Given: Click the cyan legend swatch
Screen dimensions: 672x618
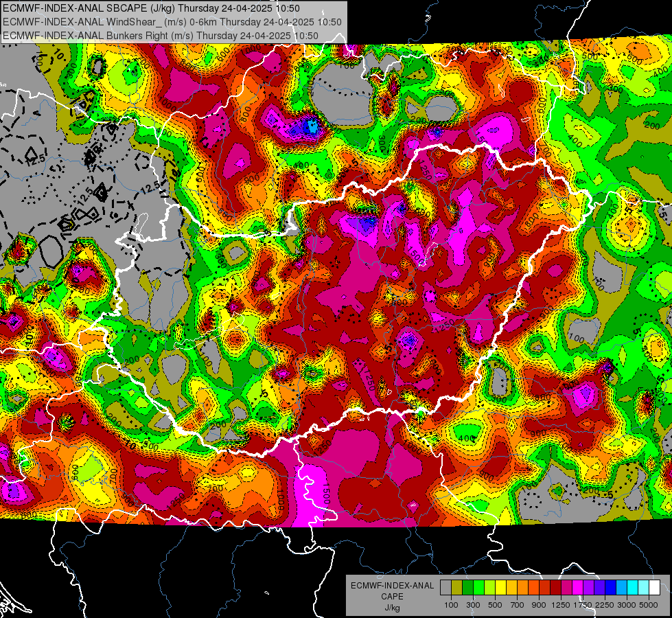Looking at the screenshot, I should coord(633,588).
